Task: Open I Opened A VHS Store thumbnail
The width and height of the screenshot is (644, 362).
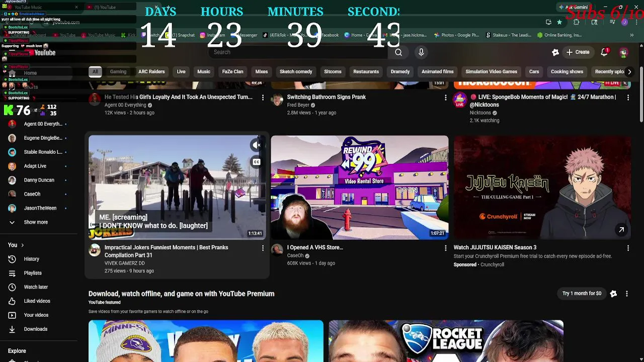Action: click(360, 187)
